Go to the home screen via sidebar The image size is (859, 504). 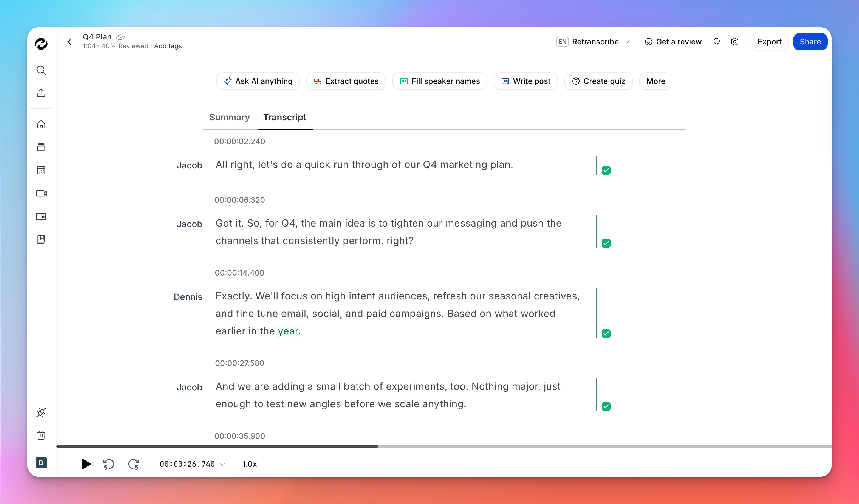41,124
